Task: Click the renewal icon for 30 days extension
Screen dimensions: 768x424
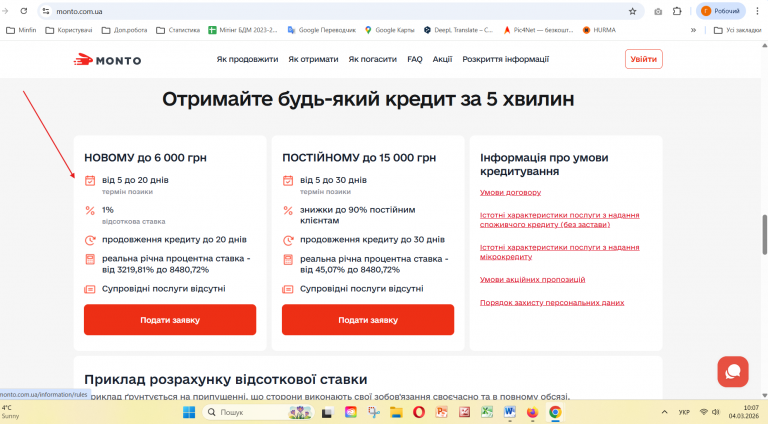Action: pos(288,240)
